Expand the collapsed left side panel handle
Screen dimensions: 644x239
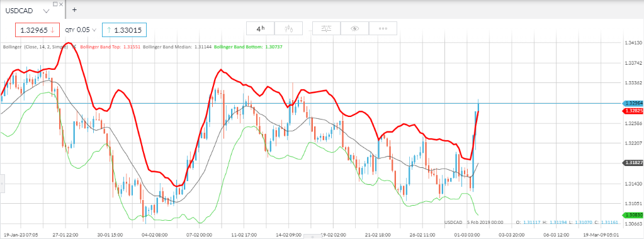click(2, 183)
